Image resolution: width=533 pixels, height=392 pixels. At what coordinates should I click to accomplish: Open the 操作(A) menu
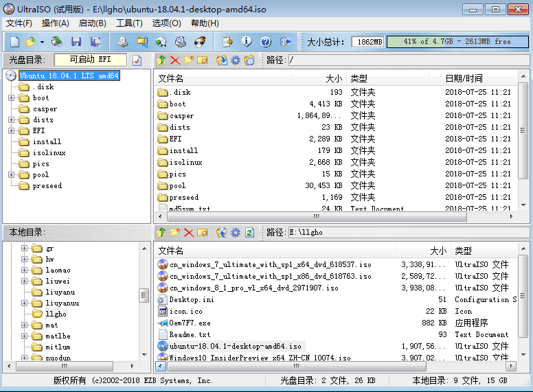[x=56, y=23]
